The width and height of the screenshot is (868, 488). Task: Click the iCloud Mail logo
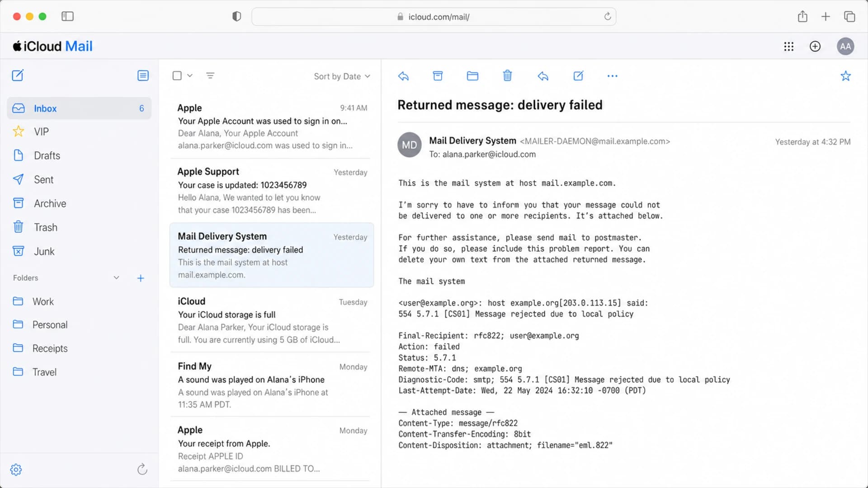(x=52, y=46)
